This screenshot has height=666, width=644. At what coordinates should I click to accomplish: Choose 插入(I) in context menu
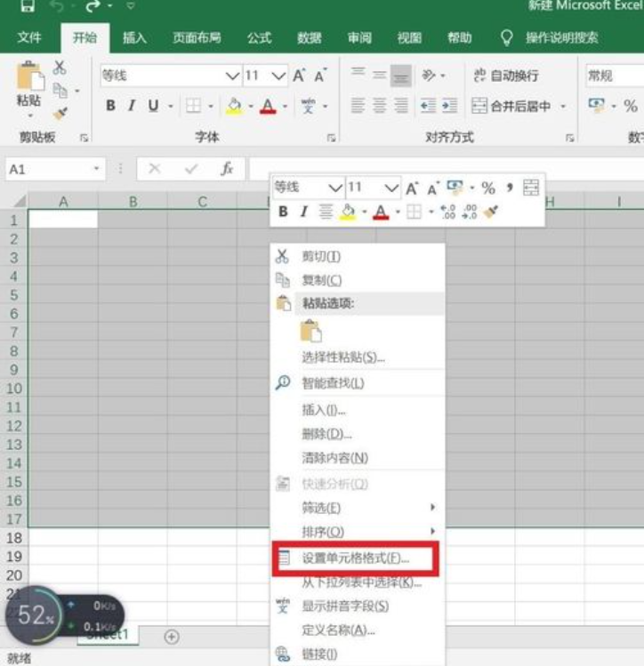358,410
